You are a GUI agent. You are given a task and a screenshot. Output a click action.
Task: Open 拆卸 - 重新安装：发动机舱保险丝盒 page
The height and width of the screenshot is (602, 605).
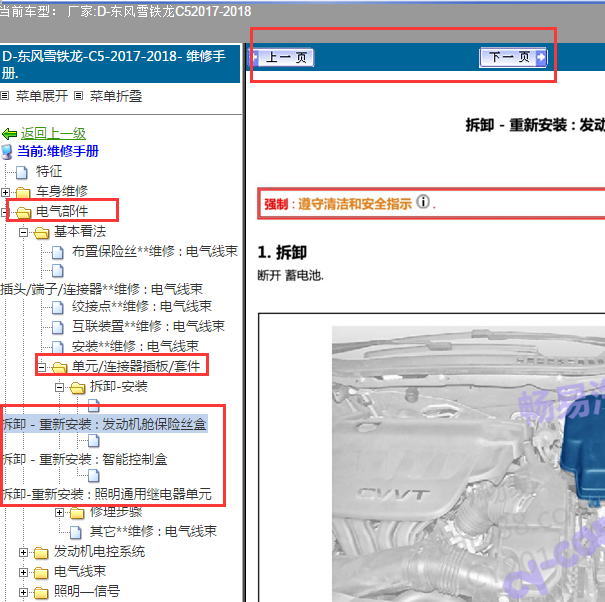104,424
